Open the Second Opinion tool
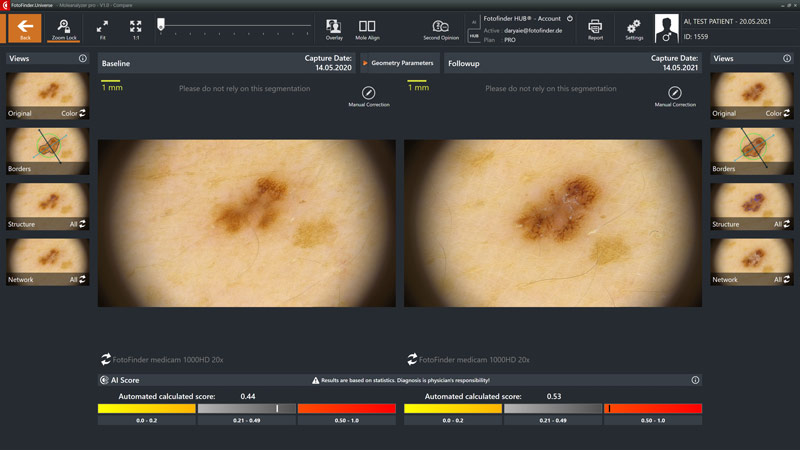The width and height of the screenshot is (800, 450). (x=441, y=29)
